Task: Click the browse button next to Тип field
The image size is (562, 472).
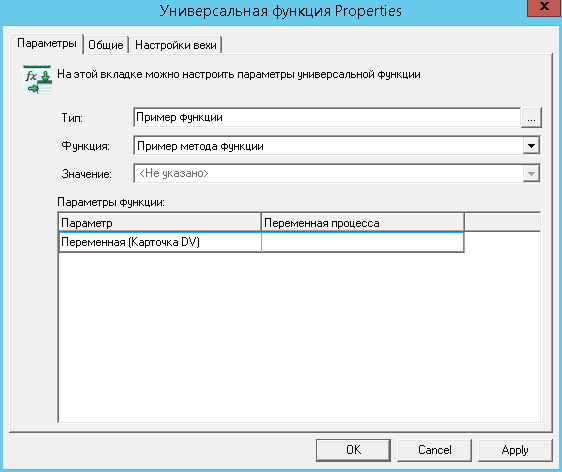Action: [531, 118]
